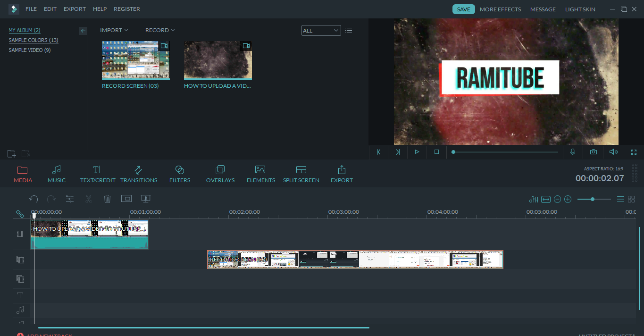Click the media sort list icon
The width and height of the screenshot is (644, 336).
(349, 30)
